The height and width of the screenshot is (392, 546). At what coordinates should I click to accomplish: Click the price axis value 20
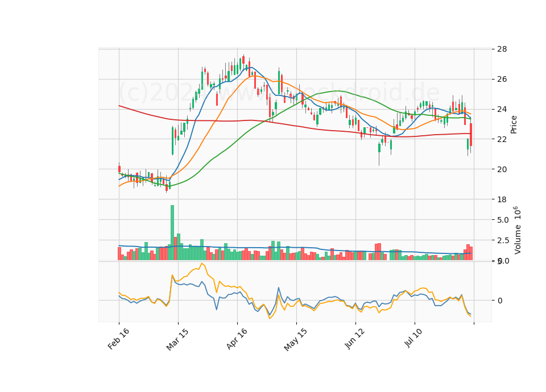pos(502,169)
